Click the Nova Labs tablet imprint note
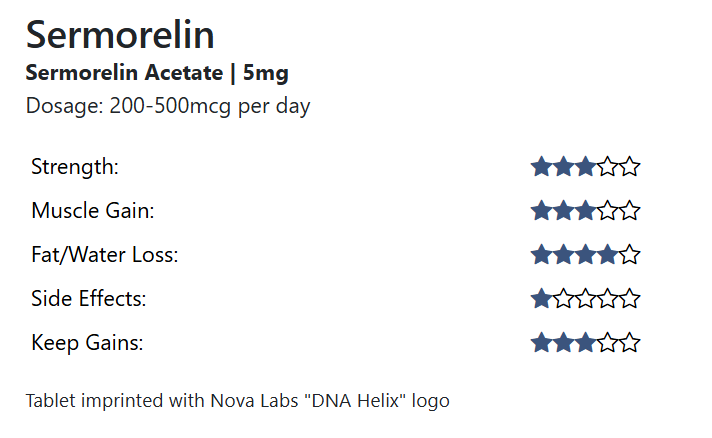The width and height of the screenshot is (712, 438). 238,401
